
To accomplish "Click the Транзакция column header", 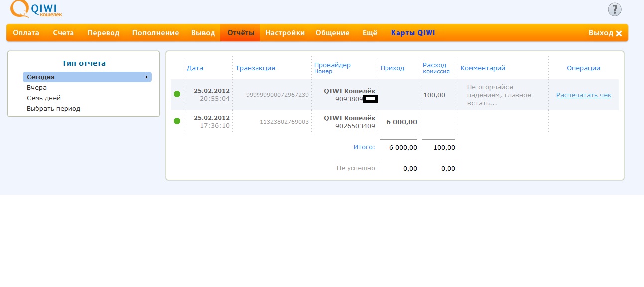I will (256, 68).
